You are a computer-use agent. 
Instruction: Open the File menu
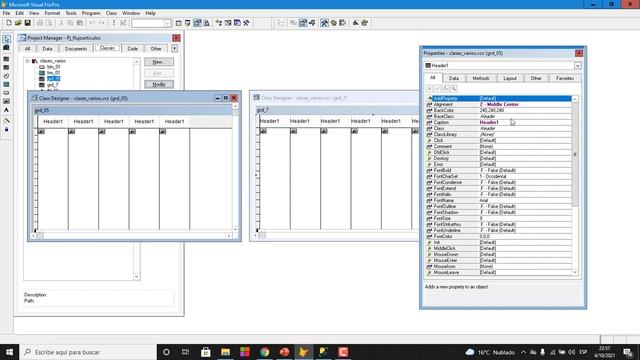pyautogui.click(x=6, y=13)
